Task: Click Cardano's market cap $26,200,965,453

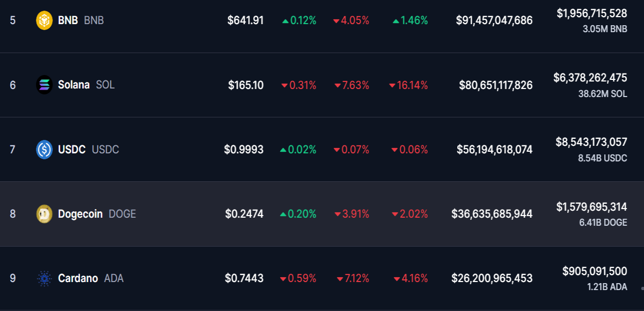Action: click(x=492, y=278)
